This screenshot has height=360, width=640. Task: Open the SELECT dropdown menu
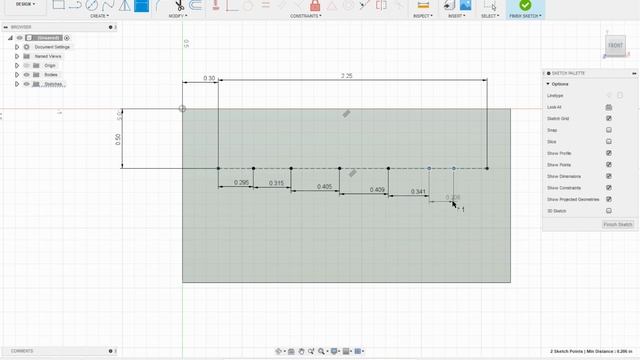[x=490, y=16]
